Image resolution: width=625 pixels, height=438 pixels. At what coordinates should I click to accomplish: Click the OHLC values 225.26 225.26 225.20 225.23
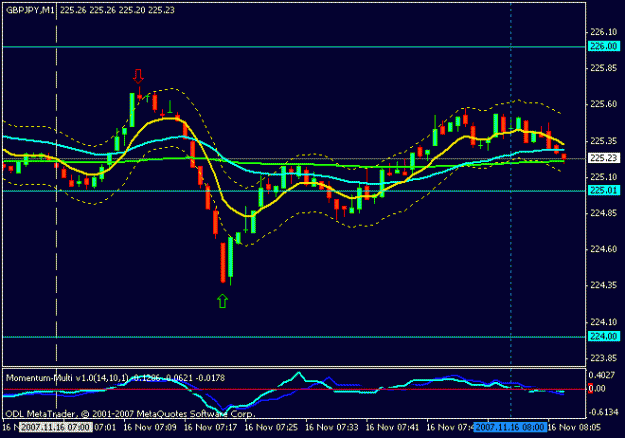click(x=117, y=10)
